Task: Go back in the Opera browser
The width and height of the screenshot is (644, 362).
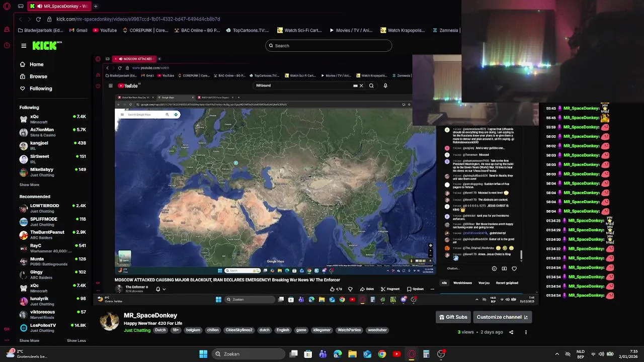Action: pos(20,19)
